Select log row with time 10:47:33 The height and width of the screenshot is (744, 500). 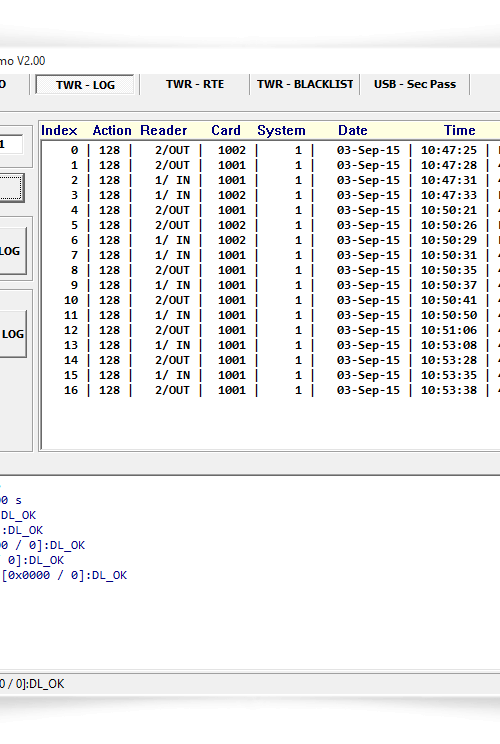coord(271,195)
